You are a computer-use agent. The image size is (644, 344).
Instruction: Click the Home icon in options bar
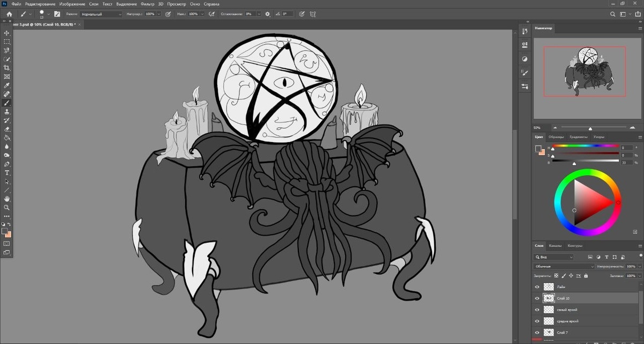(x=9, y=14)
